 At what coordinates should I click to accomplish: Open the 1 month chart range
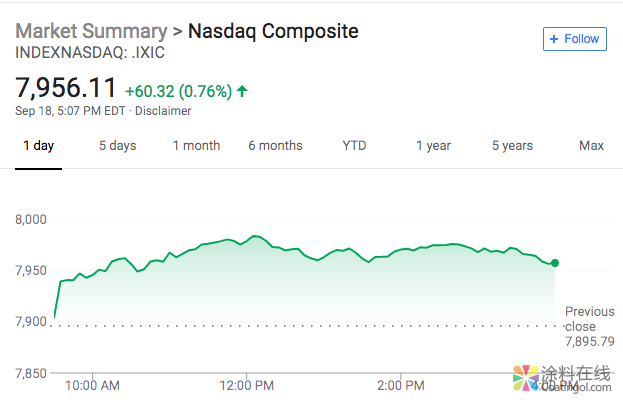click(x=196, y=146)
